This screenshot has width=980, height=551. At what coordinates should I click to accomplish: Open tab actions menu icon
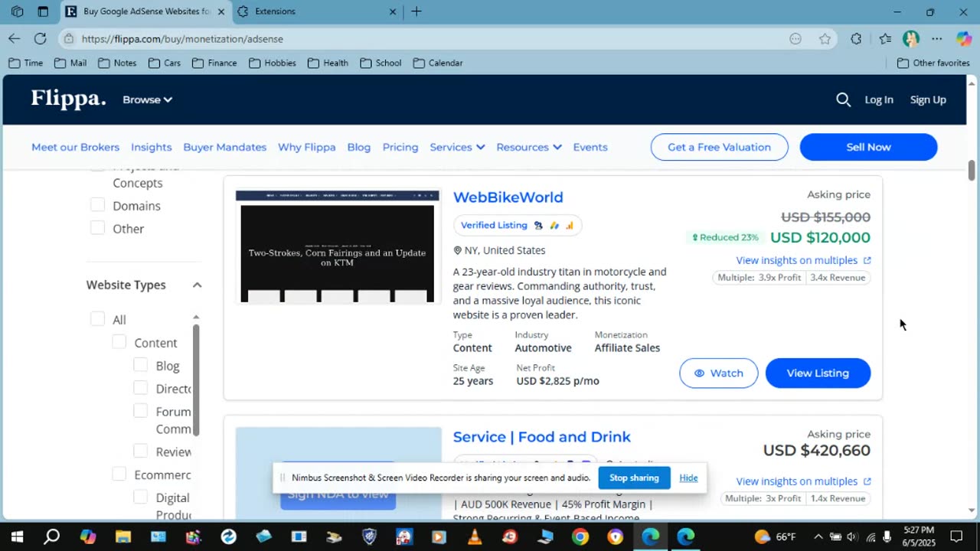point(43,11)
